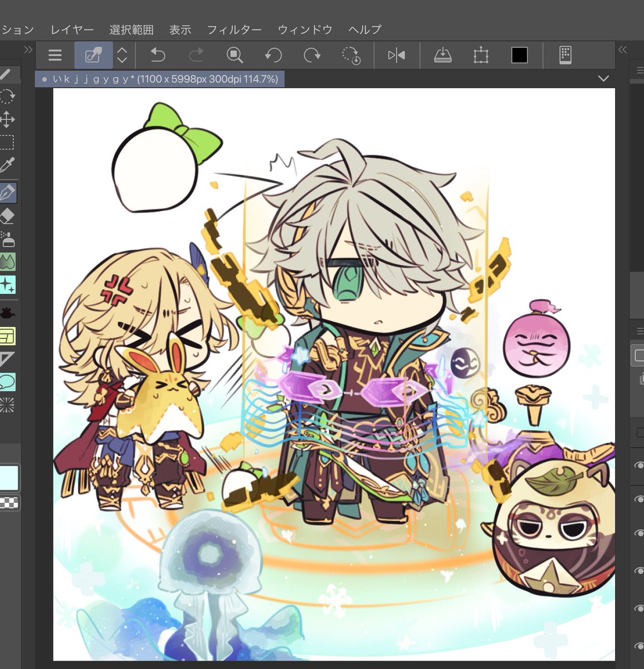
Task: Open the ヘルプ menu
Action: (365, 30)
